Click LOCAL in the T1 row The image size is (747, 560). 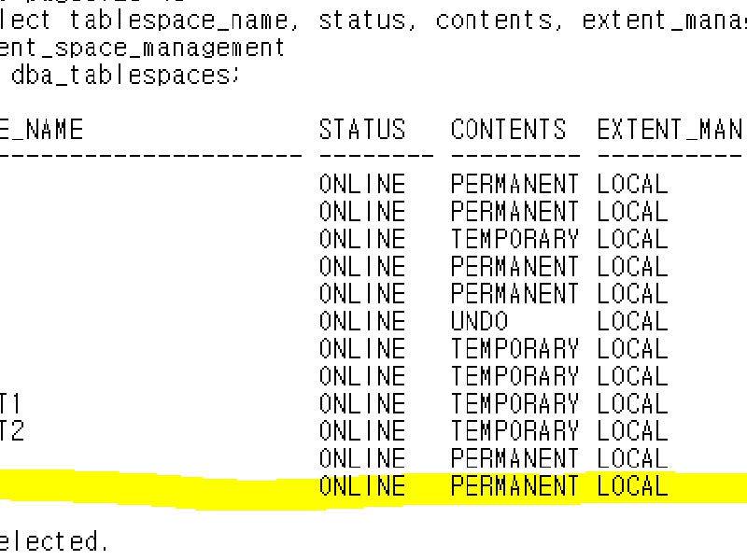pyautogui.click(x=632, y=404)
